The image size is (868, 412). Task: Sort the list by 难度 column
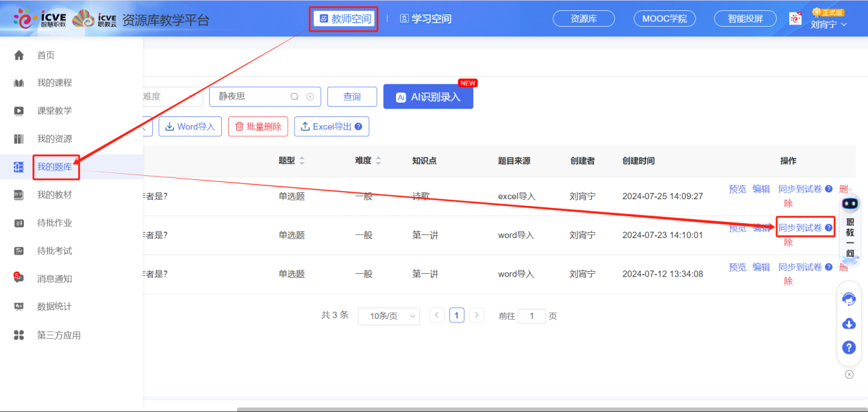point(378,161)
